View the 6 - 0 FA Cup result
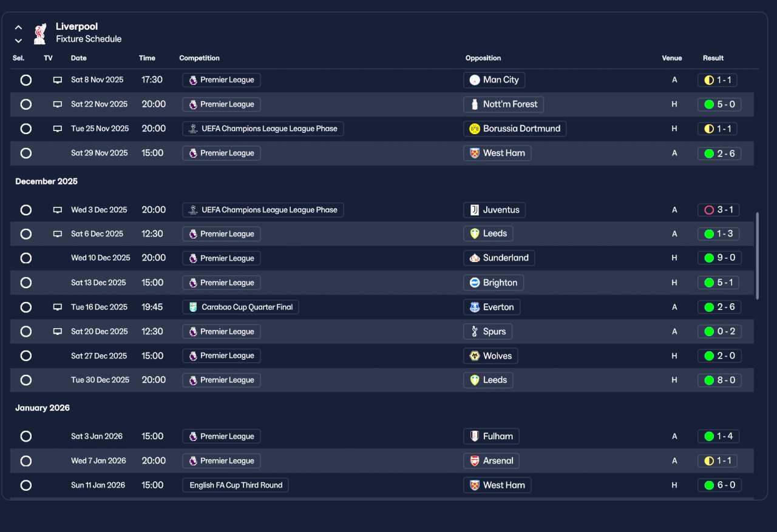This screenshot has width=777, height=532. [x=719, y=485]
